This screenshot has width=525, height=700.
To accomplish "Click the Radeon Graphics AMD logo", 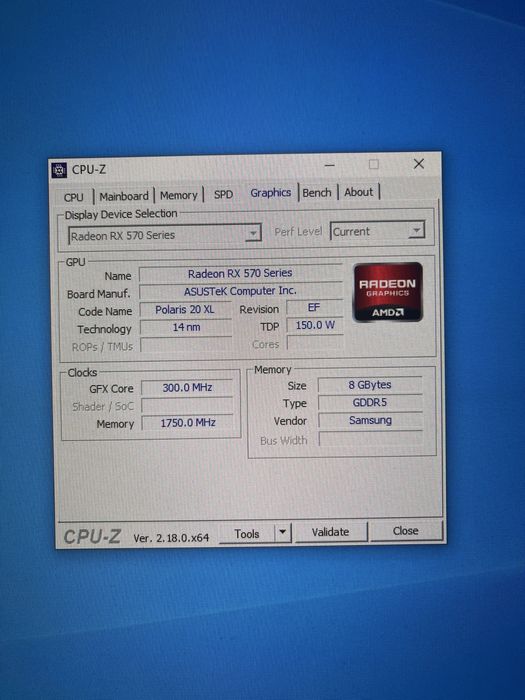I will pos(388,292).
